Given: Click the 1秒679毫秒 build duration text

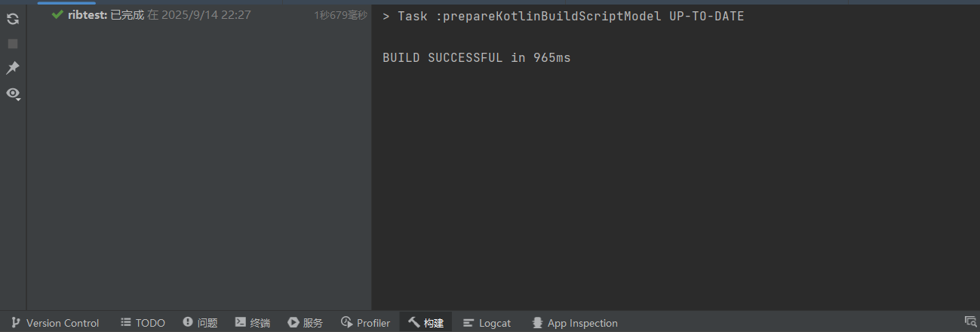Looking at the screenshot, I should (x=340, y=15).
